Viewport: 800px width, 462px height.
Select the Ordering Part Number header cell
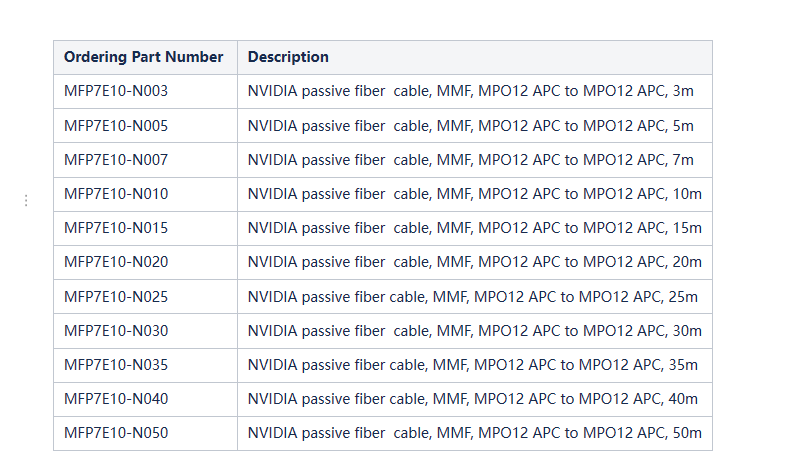(145, 57)
